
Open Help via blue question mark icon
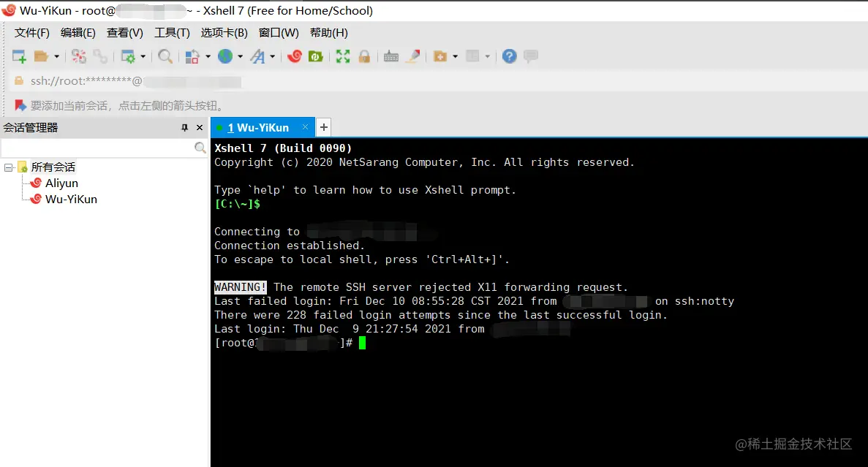(509, 56)
